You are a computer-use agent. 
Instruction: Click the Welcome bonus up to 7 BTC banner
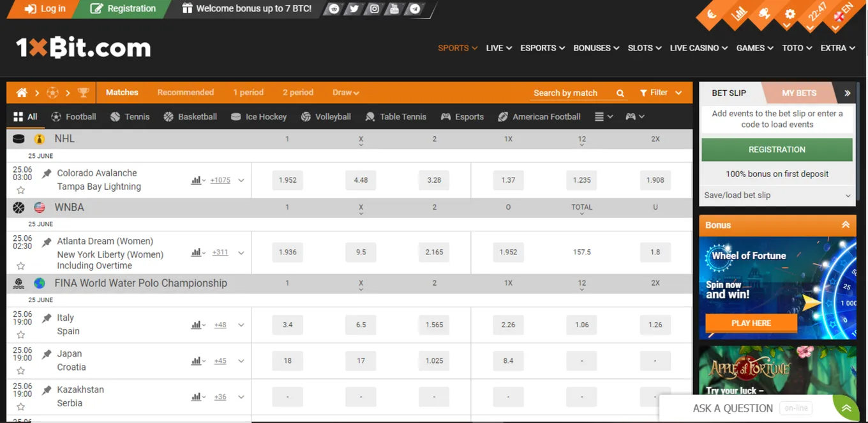coord(246,9)
